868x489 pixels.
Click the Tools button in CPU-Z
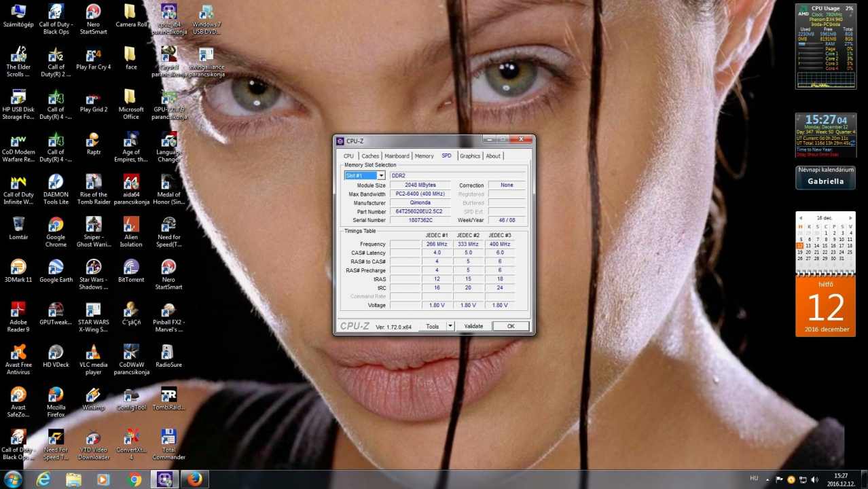tap(433, 327)
